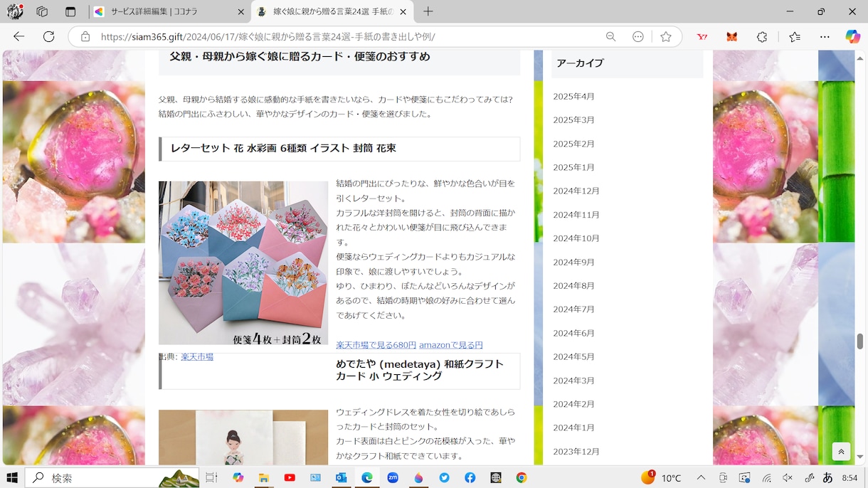Open the 2024年11月 archive
This screenshot has width=868, height=488.
coord(576,214)
